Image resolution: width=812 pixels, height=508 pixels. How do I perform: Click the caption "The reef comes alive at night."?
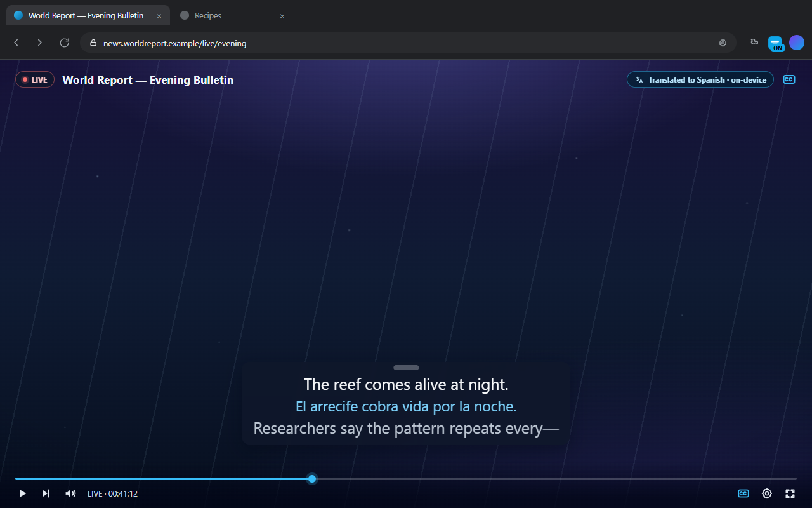point(406,384)
